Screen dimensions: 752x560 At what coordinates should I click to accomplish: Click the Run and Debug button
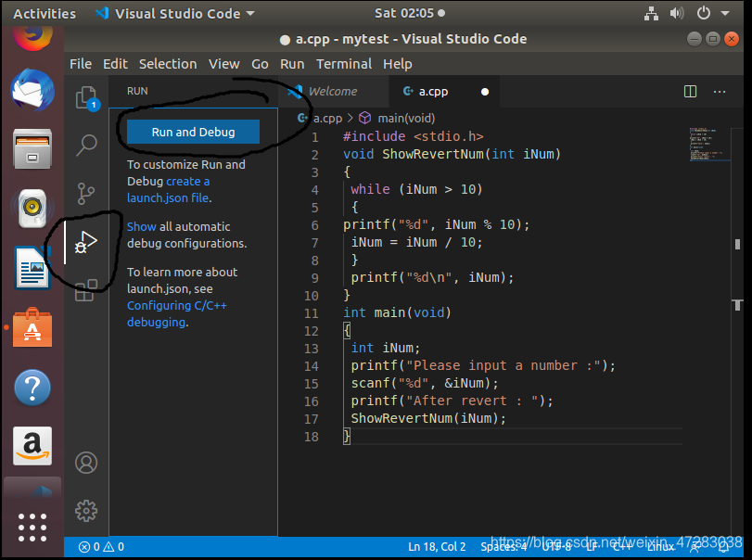pyautogui.click(x=193, y=132)
